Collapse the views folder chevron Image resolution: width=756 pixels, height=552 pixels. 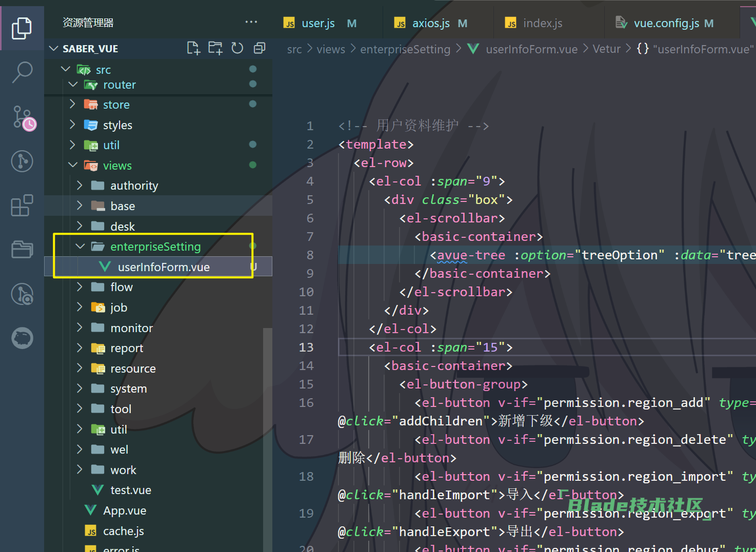73,166
